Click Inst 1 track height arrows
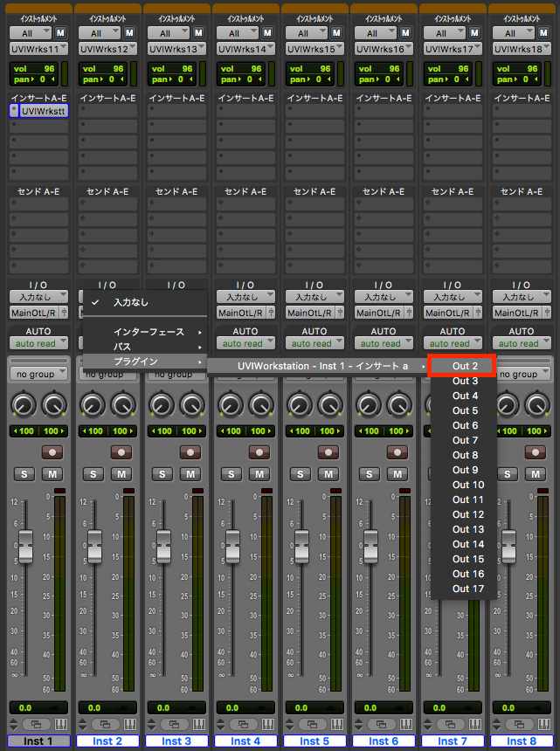560x751 pixels. [14, 724]
